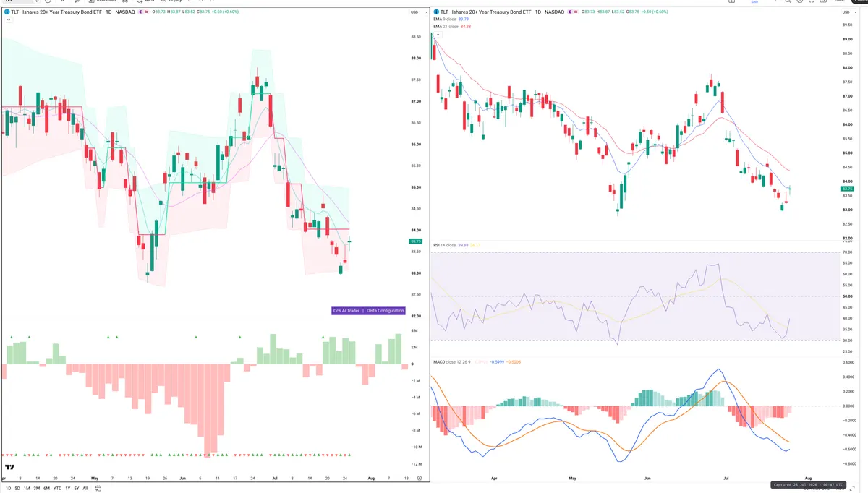This screenshot has width=868, height=493.
Task: Click 88.50 on the left price scale
Action: (416, 37)
